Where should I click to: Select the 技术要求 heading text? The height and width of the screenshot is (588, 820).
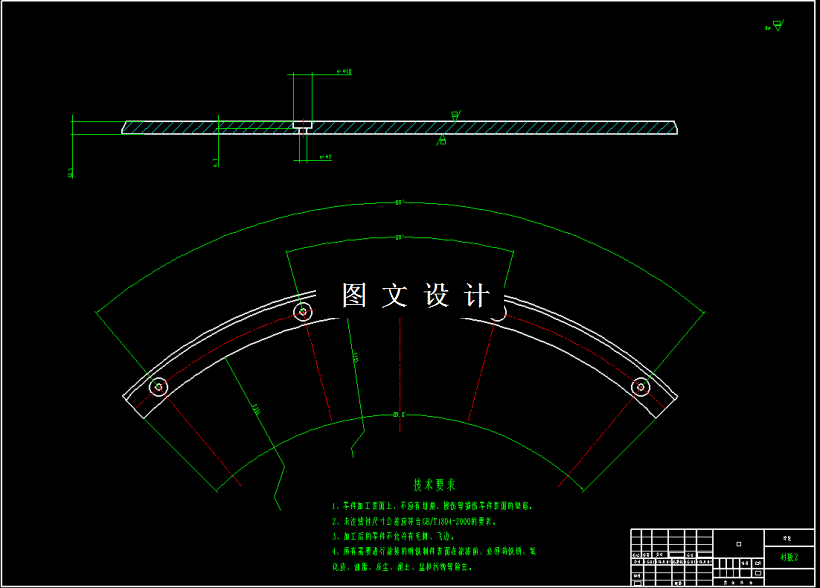(434, 485)
